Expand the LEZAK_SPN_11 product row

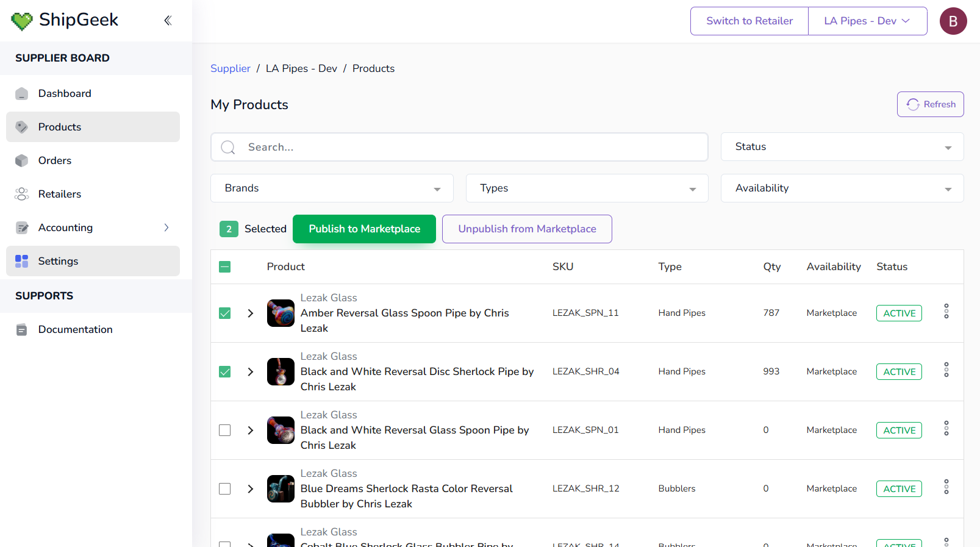tap(251, 313)
